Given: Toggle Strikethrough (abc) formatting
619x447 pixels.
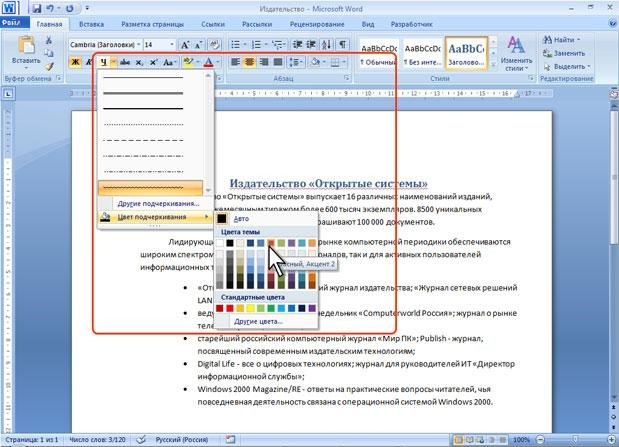Looking at the screenshot, I should (x=125, y=62).
